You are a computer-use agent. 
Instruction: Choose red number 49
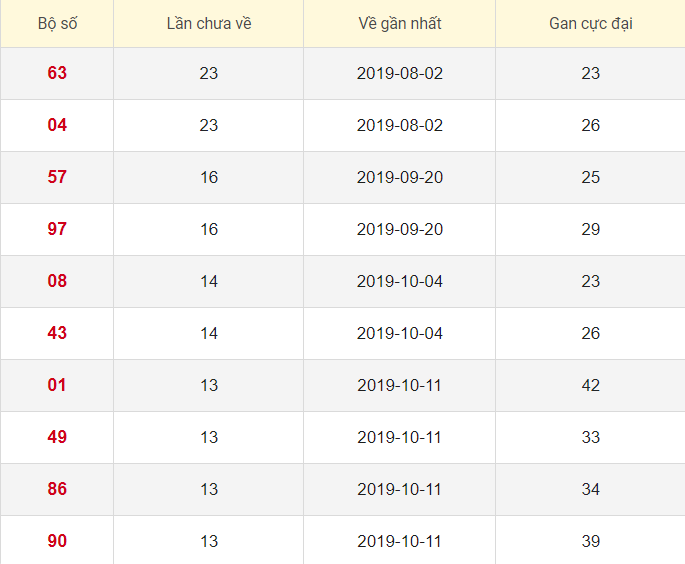click(57, 437)
